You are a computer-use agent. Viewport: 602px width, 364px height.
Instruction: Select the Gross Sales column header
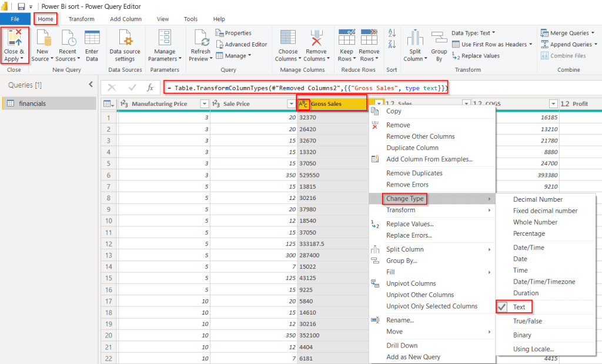(x=332, y=103)
